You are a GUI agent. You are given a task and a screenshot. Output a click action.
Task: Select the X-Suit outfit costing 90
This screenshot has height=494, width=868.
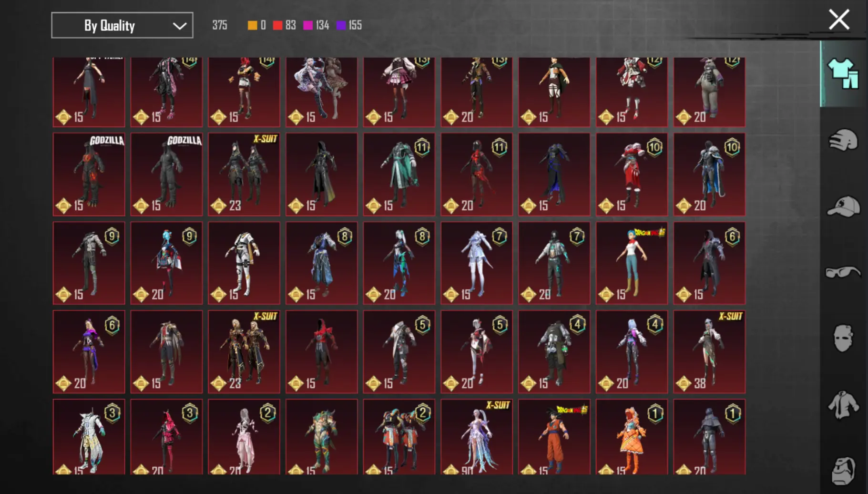click(x=477, y=437)
